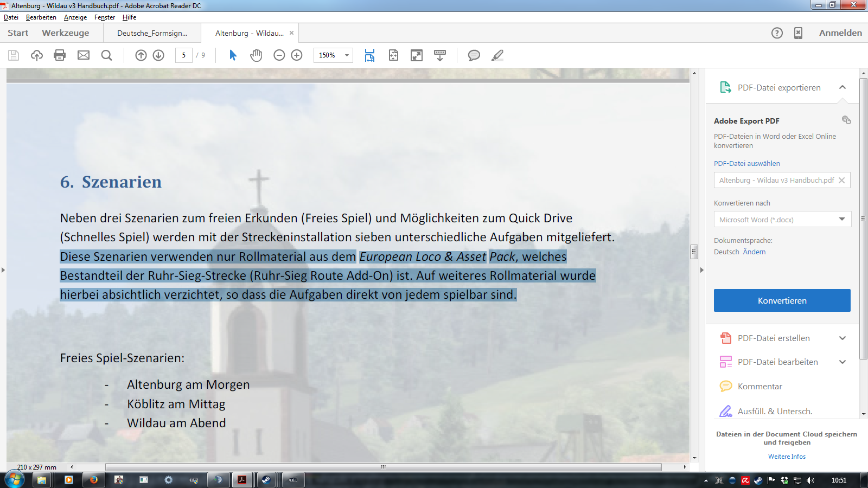The height and width of the screenshot is (488, 868).
Task: Open the 150% zoom level dropdown
Action: (x=347, y=55)
